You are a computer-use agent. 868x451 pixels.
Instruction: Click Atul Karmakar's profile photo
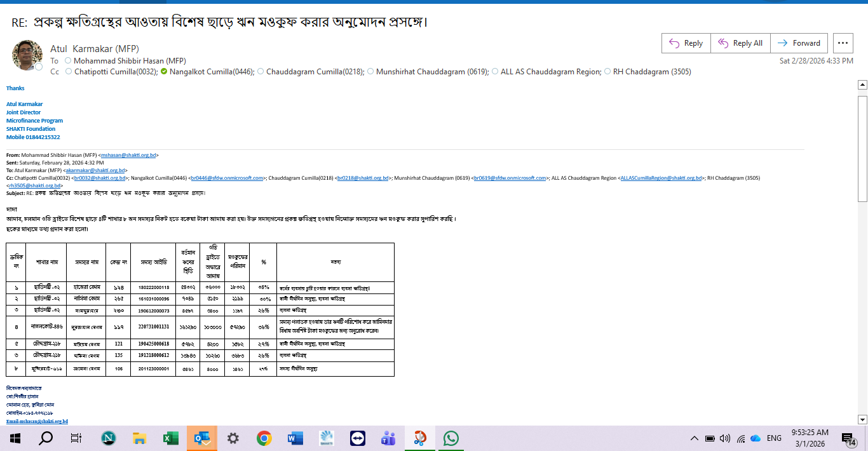tap(27, 55)
